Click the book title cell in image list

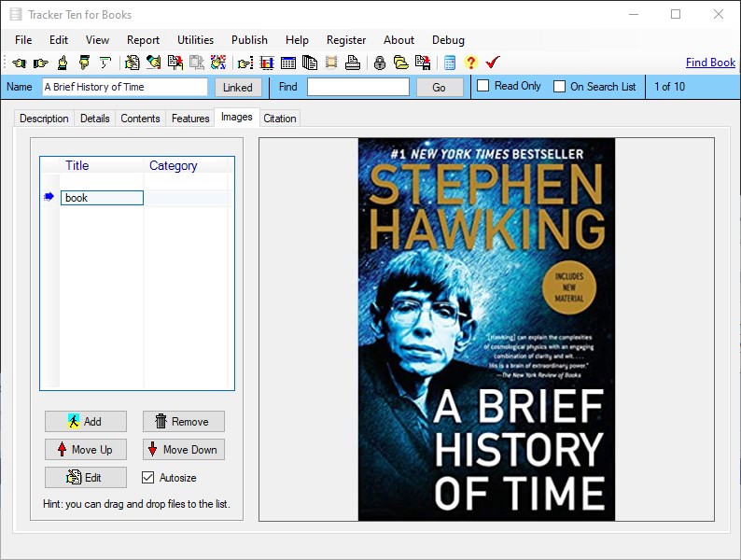102,198
